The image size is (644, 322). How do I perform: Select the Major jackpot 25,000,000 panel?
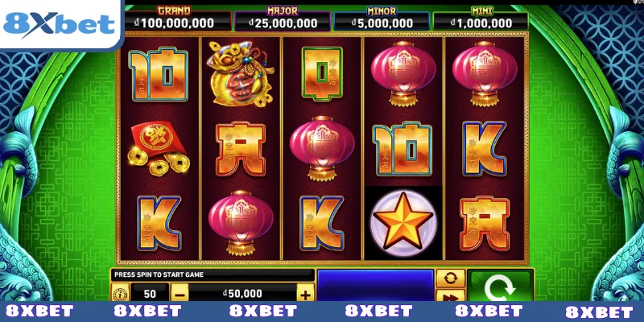[x=283, y=19]
